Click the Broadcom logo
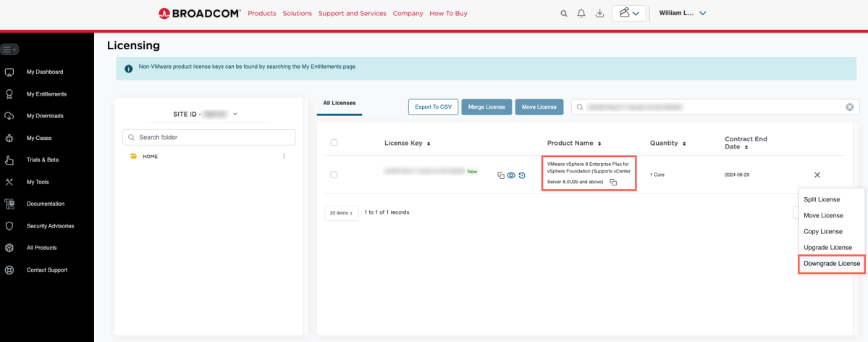This screenshot has height=342, width=868. click(199, 13)
